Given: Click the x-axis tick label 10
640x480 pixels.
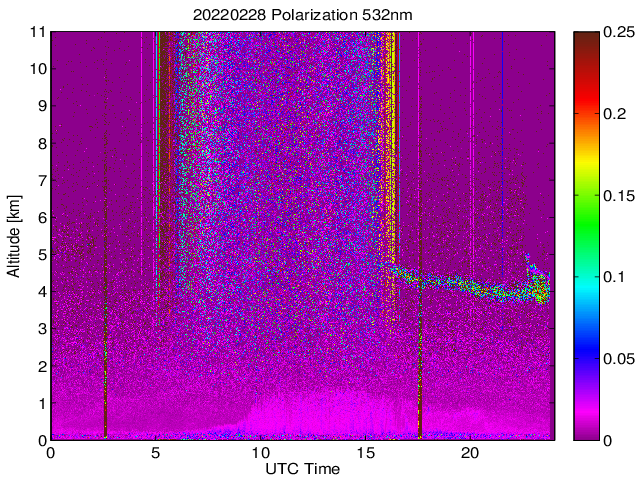Looking at the screenshot, I should coord(260,453).
